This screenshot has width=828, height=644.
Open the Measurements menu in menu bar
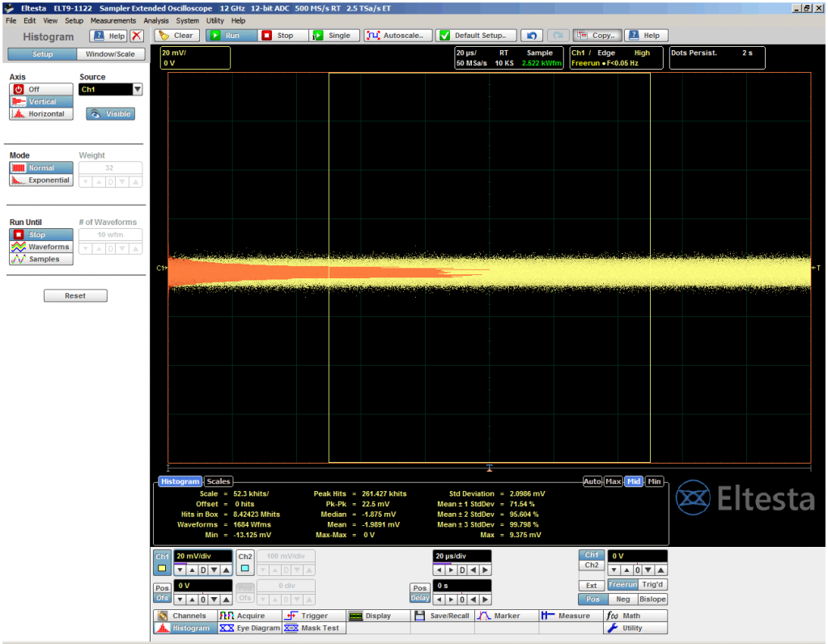tap(113, 20)
